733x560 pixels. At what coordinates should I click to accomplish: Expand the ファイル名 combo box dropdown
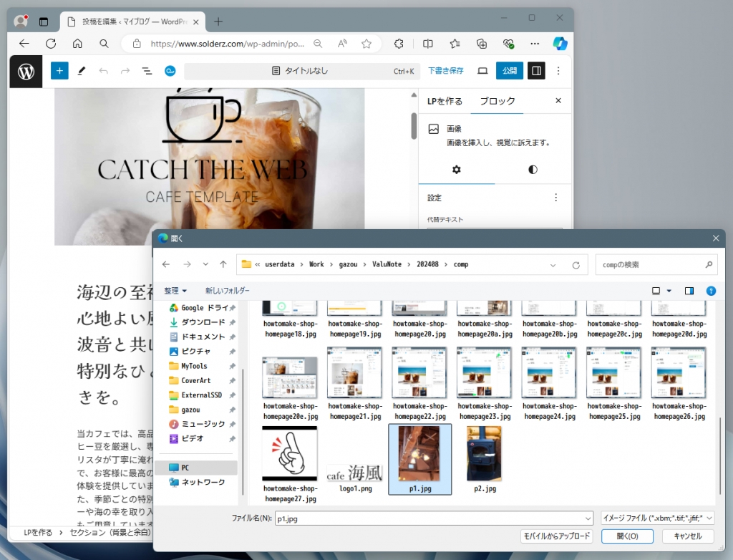(x=588, y=518)
